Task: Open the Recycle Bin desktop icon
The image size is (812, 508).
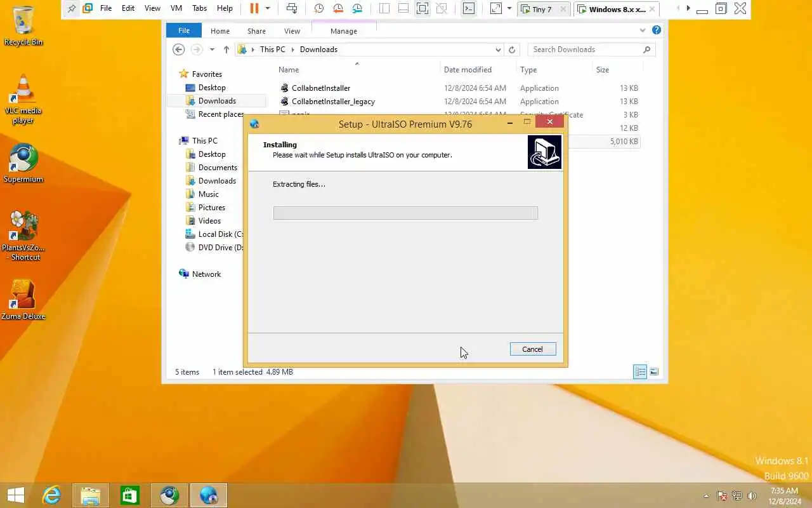Action: (23, 26)
